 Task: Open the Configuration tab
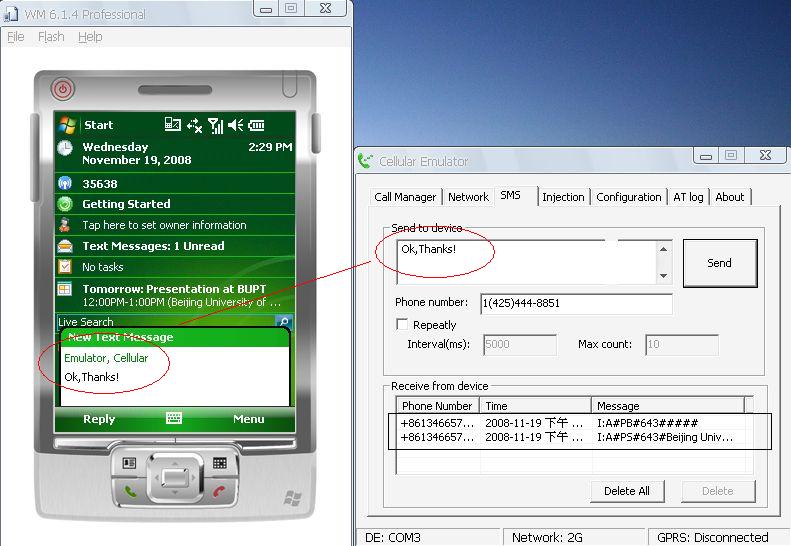click(x=629, y=197)
